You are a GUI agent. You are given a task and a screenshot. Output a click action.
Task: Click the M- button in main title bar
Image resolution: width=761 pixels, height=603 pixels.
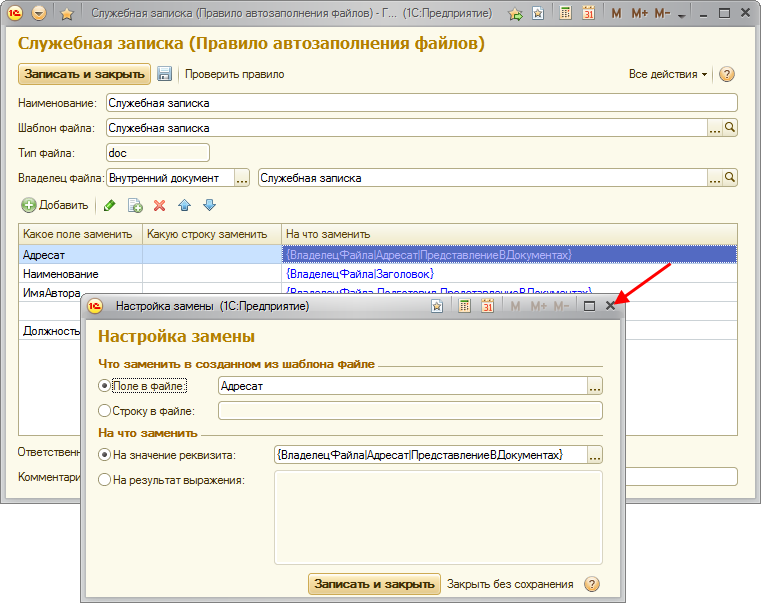[662, 14]
